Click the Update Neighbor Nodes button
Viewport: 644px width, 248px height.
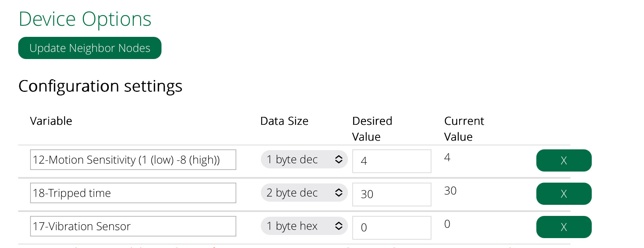(x=90, y=48)
